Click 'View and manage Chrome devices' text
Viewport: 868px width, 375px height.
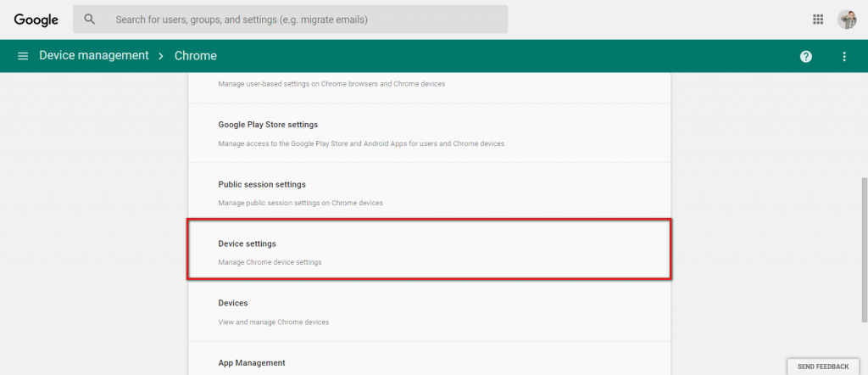point(274,322)
